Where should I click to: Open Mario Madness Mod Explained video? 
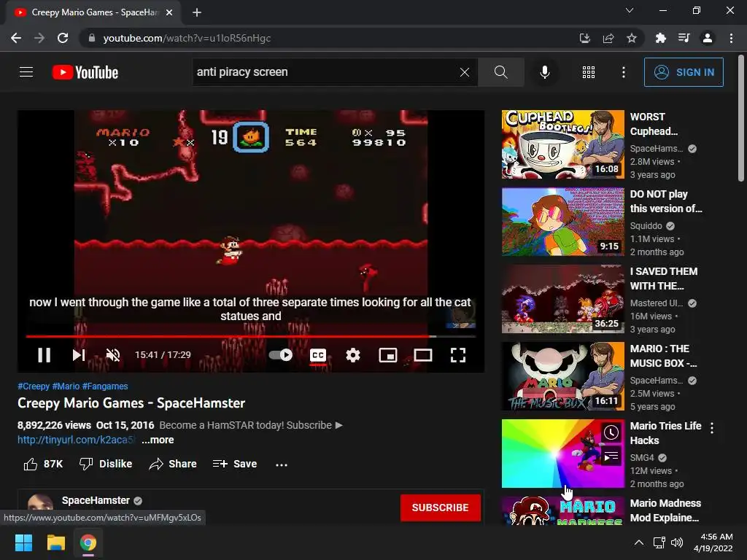coord(665,510)
